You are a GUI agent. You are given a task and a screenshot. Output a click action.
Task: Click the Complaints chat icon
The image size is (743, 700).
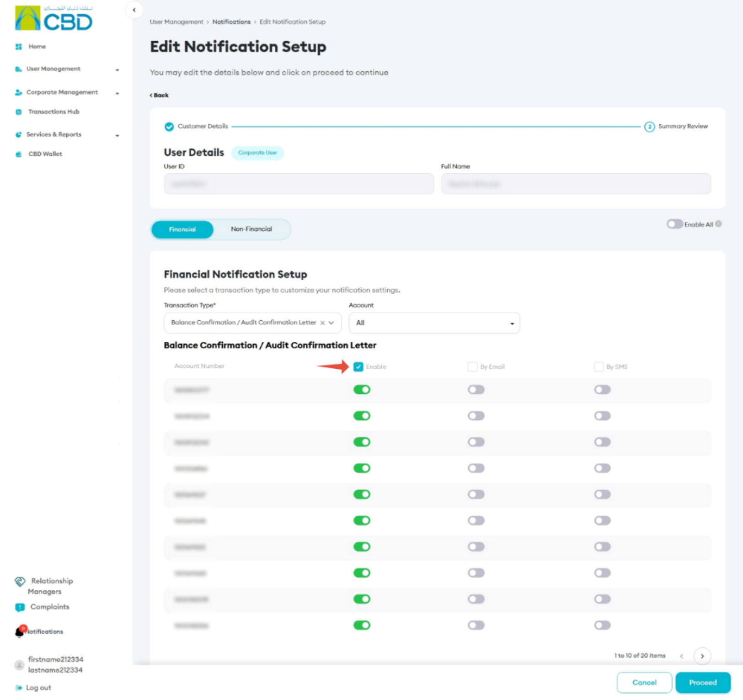pyautogui.click(x=20, y=607)
